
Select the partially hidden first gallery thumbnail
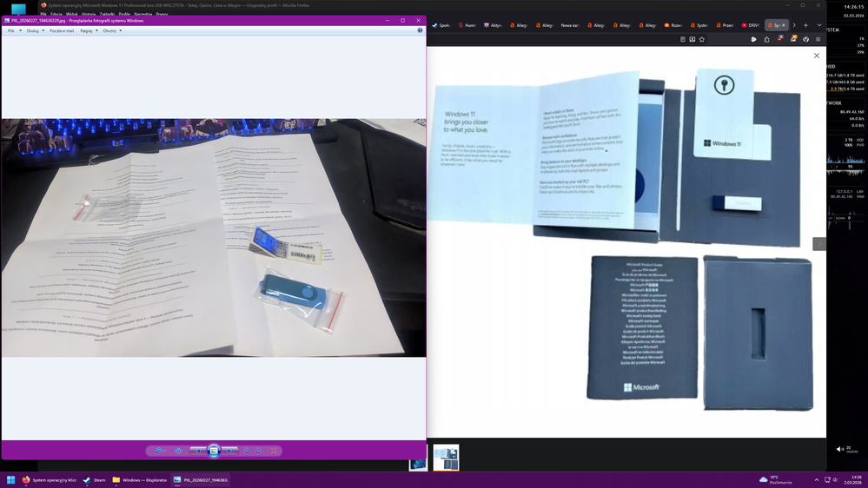[x=418, y=457]
